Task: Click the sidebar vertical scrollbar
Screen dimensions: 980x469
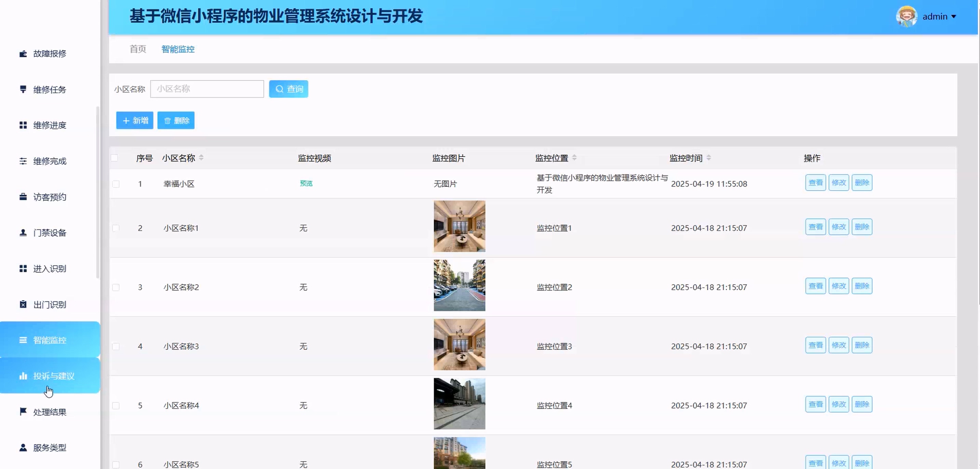Action: point(98,192)
